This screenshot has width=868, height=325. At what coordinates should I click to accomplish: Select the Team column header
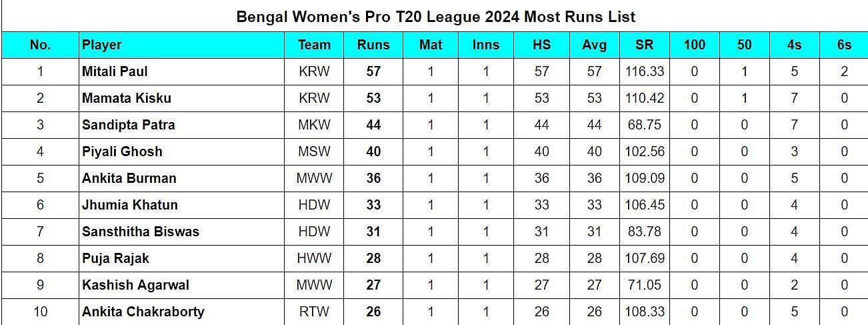click(x=314, y=45)
